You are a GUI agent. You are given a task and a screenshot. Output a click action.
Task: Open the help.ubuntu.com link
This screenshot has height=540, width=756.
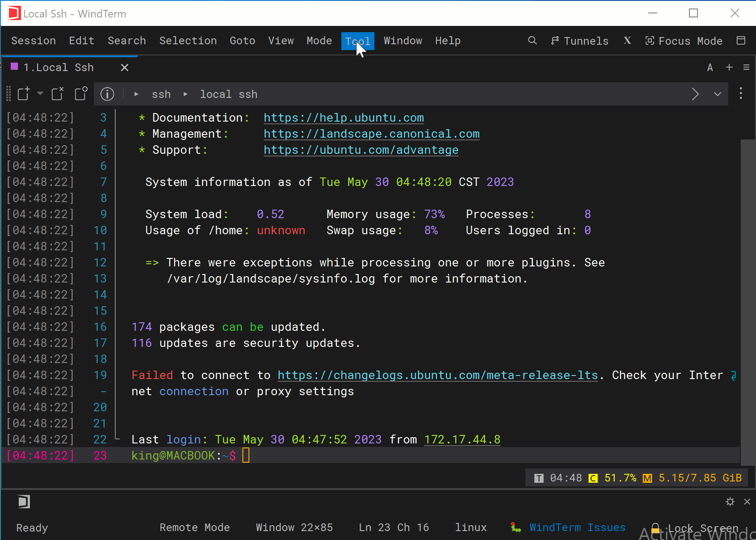click(x=344, y=118)
